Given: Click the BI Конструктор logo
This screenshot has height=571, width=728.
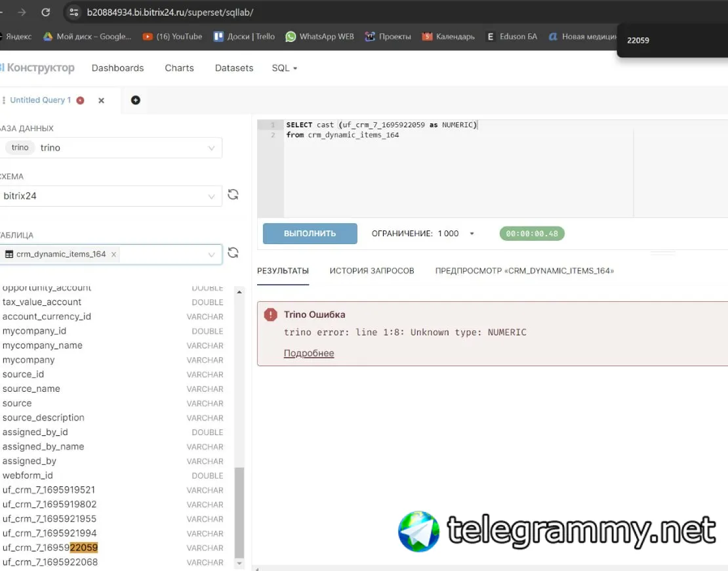Looking at the screenshot, I should pos(37,68).
